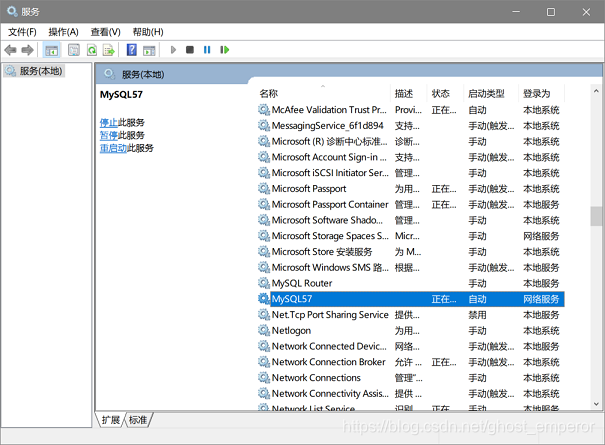Select Network Connected Devices service

[410, 346]
